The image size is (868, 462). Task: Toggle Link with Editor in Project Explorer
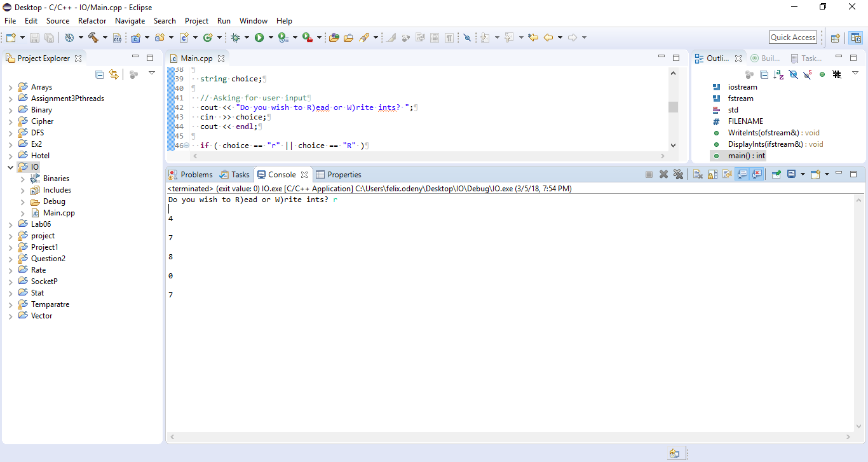click(x=114, y=74)
